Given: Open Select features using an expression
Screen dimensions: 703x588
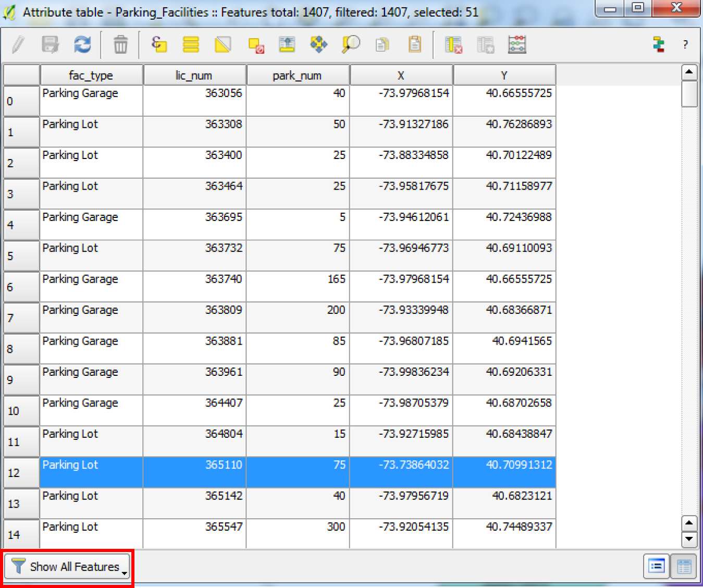Looking at the screenshot, I should click(x=159, y=45).
